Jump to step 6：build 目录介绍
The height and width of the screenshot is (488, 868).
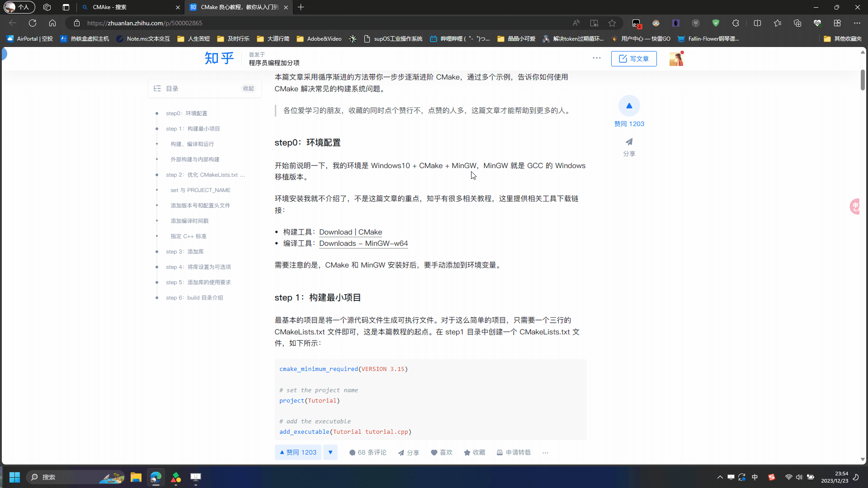pyautogui.click(x=194, y=298)
